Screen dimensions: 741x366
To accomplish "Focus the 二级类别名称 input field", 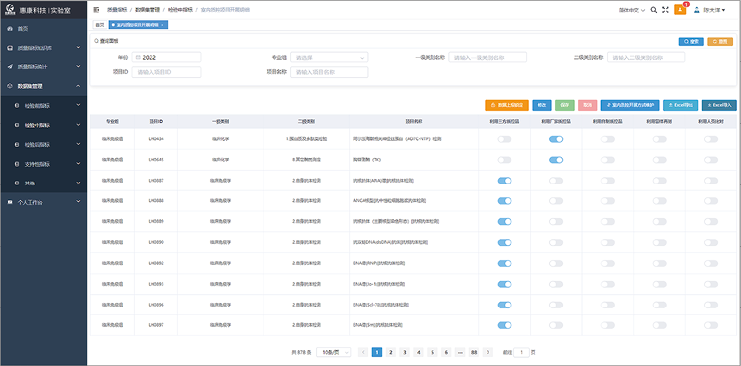I will 646,57.
